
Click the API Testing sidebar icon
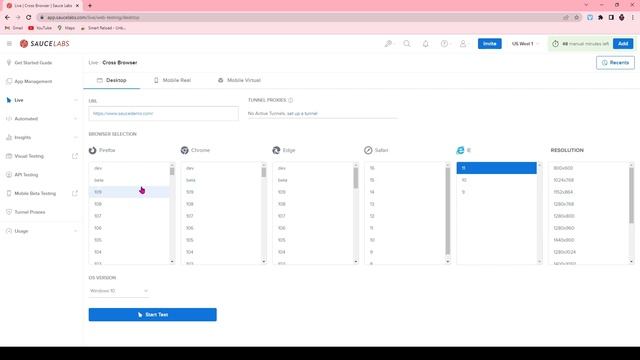click(9, 175)
